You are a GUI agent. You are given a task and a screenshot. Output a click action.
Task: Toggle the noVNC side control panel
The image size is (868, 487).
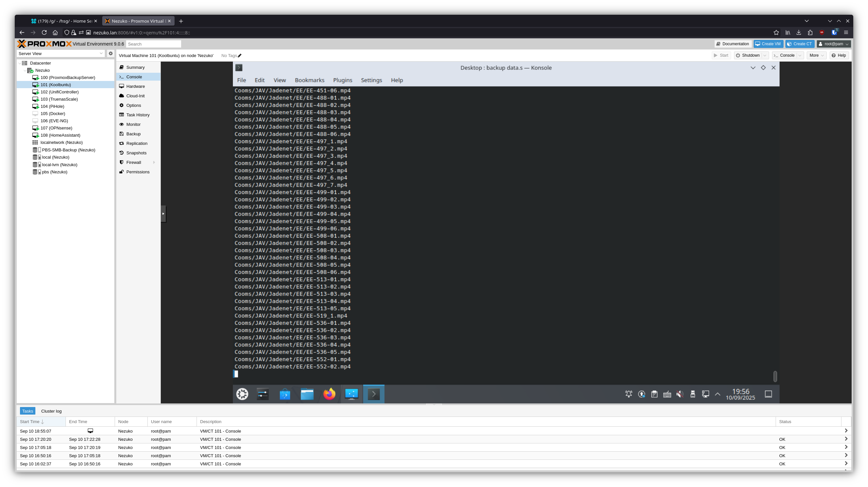click(163, 213)
